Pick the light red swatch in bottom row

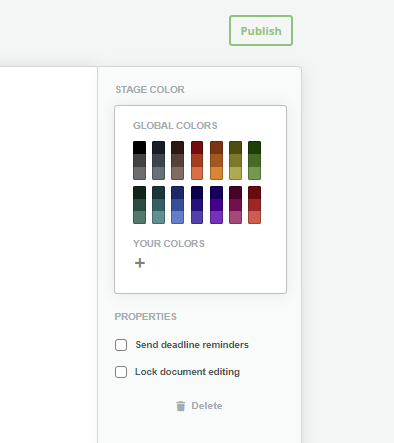(254, 217)
